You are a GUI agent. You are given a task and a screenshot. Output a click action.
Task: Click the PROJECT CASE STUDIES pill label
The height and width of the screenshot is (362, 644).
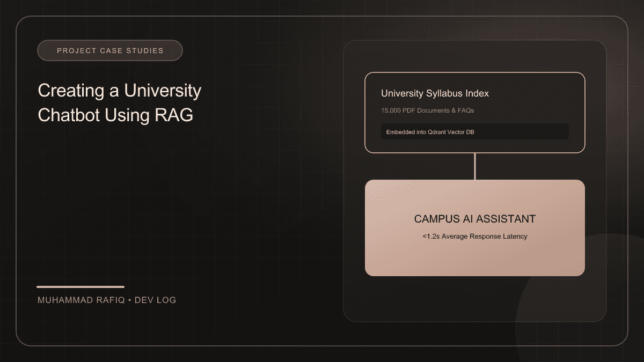click(110, 50)
